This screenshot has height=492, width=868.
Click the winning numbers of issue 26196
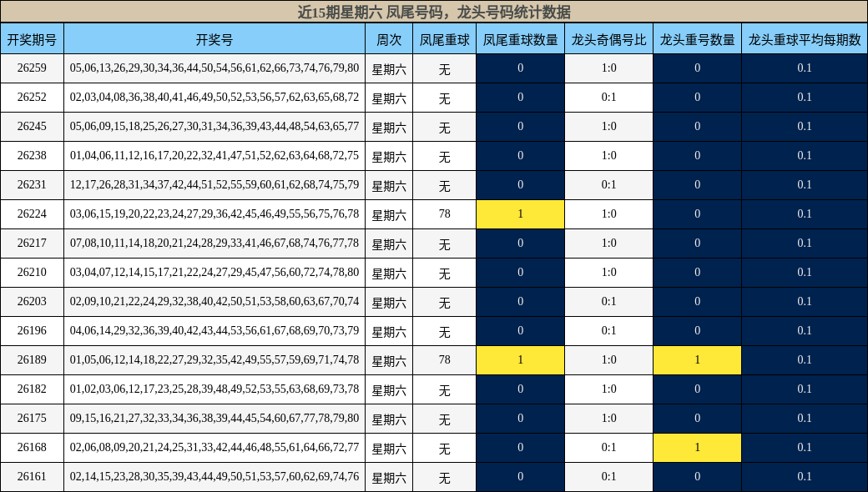click(214, 330)
